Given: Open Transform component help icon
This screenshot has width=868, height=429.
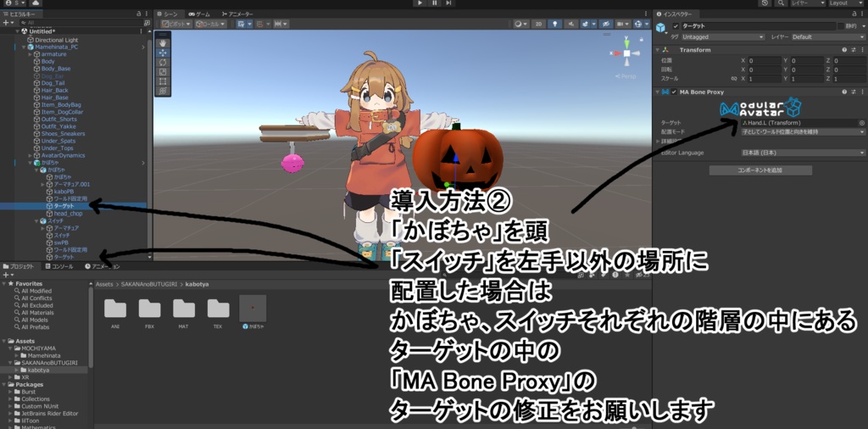Looking at the screenshot, I should [x=845, y=50].
